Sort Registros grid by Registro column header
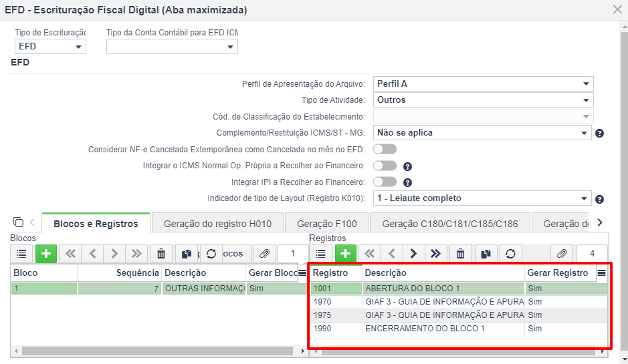This screenshot has width=628, height=364. 336,273
